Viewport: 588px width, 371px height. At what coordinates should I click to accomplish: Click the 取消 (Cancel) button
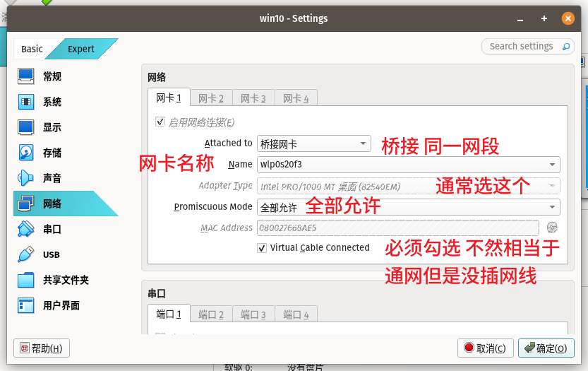(x=485, y=348)
